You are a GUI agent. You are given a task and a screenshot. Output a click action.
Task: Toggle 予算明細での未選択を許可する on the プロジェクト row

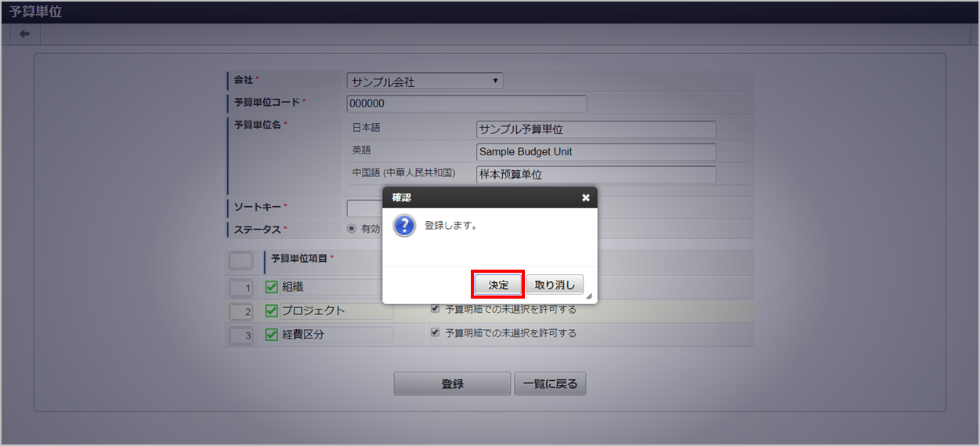click(435, 309)
